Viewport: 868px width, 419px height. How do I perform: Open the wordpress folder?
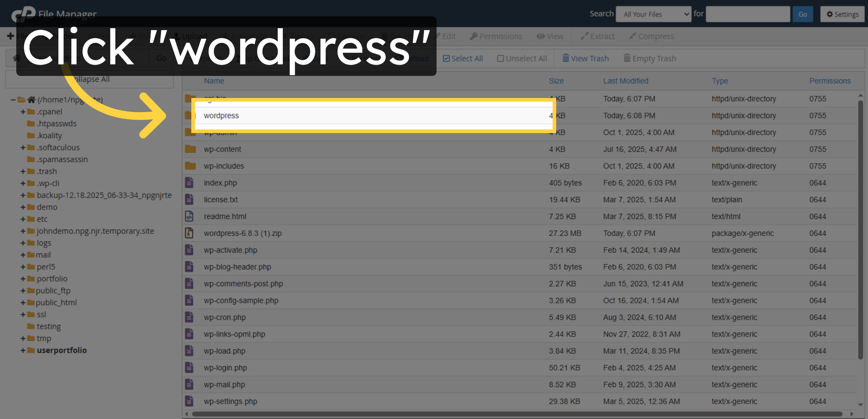coord(221,115)
